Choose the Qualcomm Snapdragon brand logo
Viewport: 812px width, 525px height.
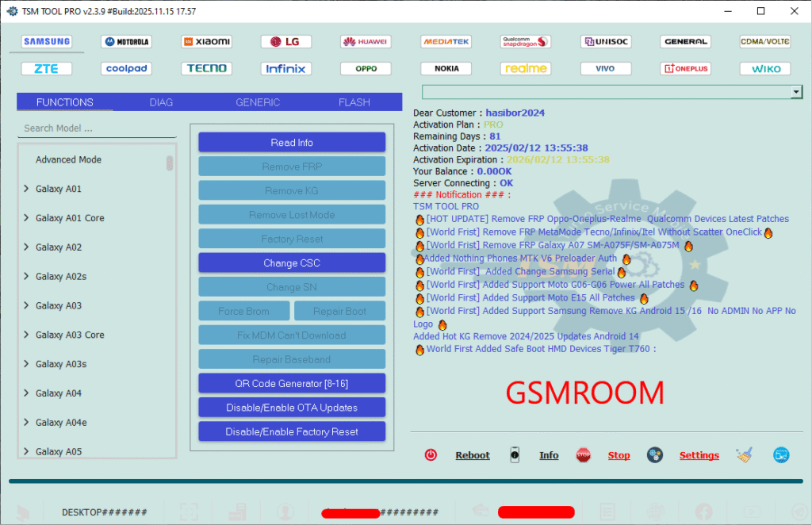pos(526,41)
